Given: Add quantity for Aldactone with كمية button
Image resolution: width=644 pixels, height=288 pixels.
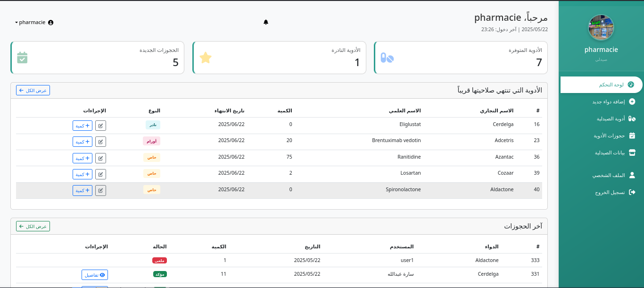Looking at the screenshot, I should pyautogui.click(x=83, y=190).
